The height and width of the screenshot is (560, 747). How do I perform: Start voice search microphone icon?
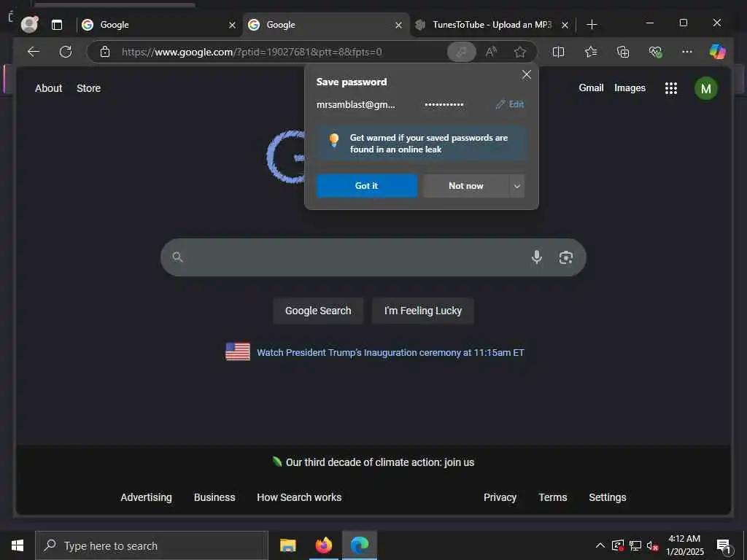pos(536,257)
